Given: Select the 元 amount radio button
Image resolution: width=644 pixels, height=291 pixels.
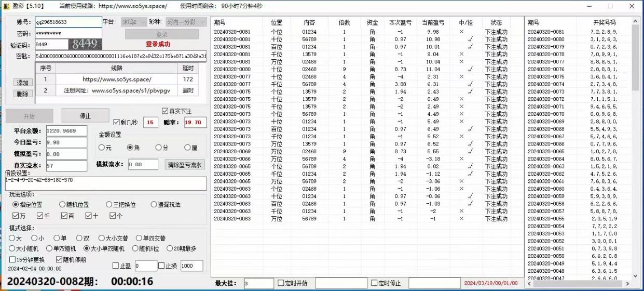Looking at the screenshot, I should tap(101, 148).
